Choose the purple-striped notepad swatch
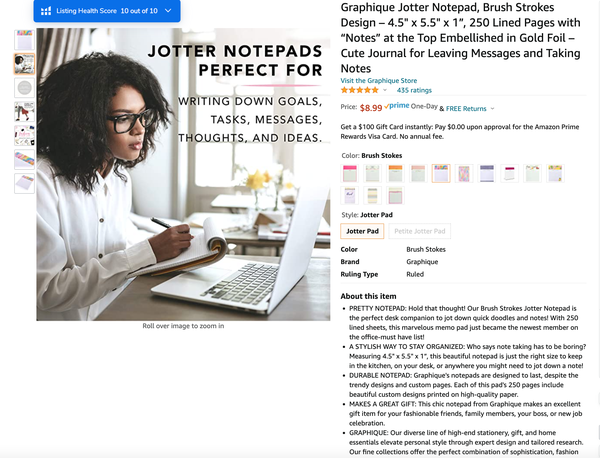This screenshot has width=600, height=458. point(487,173)
